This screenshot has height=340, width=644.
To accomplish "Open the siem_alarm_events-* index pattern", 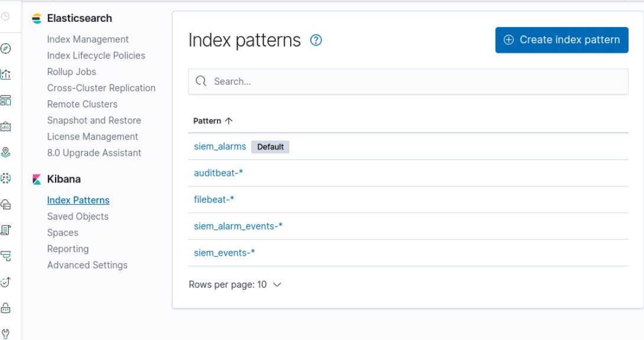I will (x=238, y=226).
